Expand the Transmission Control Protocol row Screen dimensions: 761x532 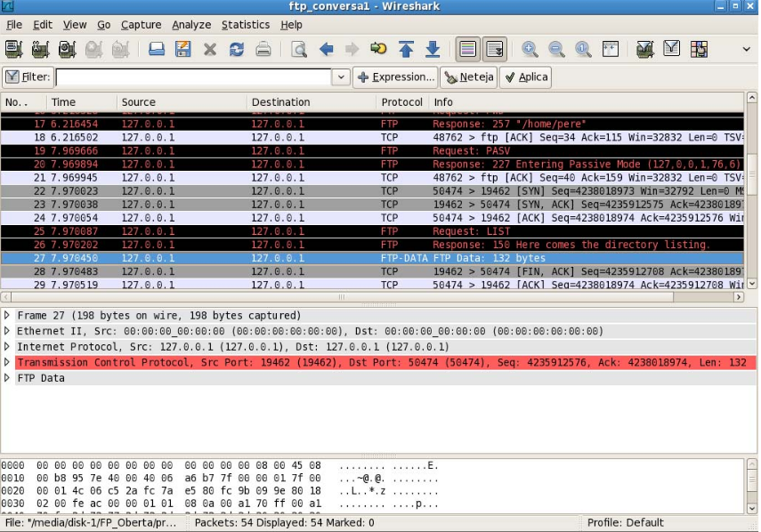coord(8,363)
